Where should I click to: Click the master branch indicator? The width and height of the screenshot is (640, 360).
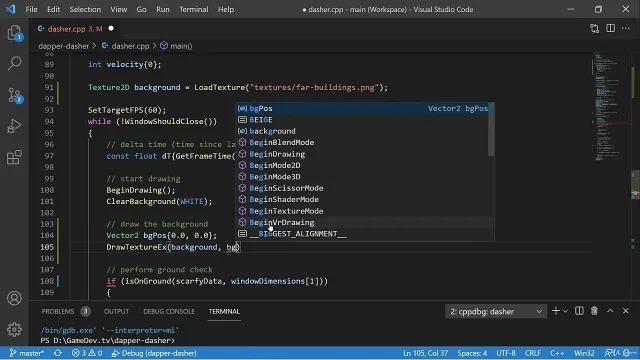point(27,353)
